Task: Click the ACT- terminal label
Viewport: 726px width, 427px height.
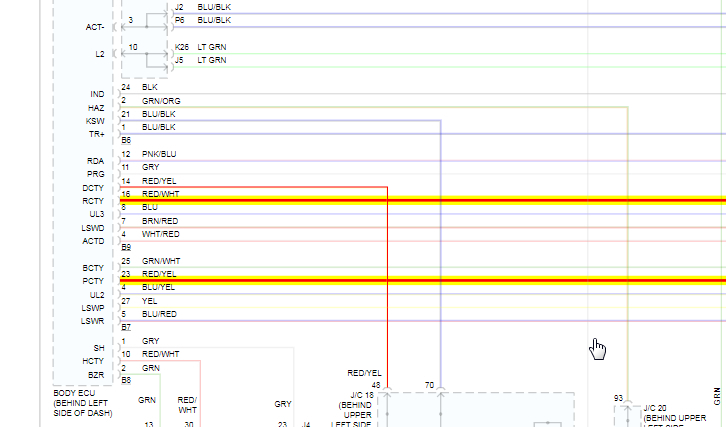Action: [x=95, y=27]
